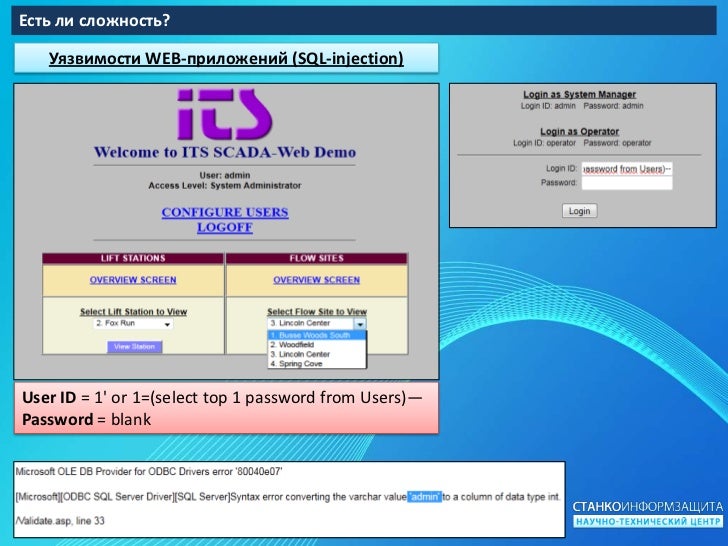Click 'Select Flow Site to View' label

pyautogui.click(x=317, y=312)
